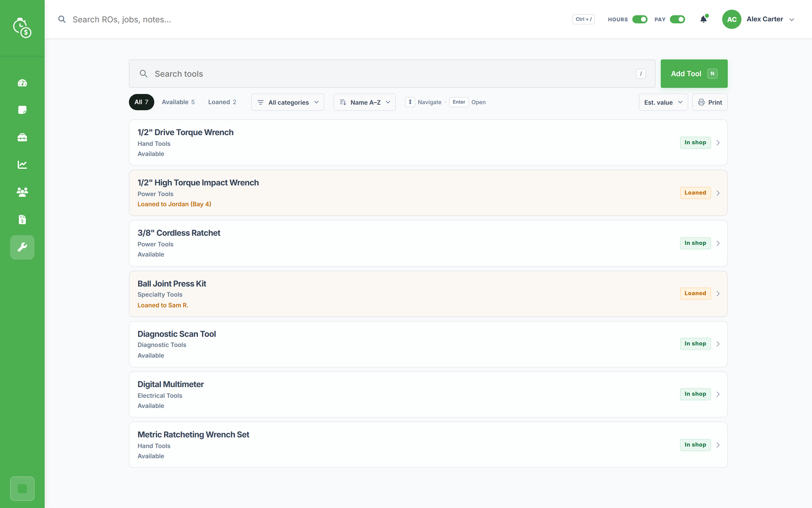Click the Loaned to Jordan (Bay 4) text
Screen dimensions: 812x508
click(175, 204)
